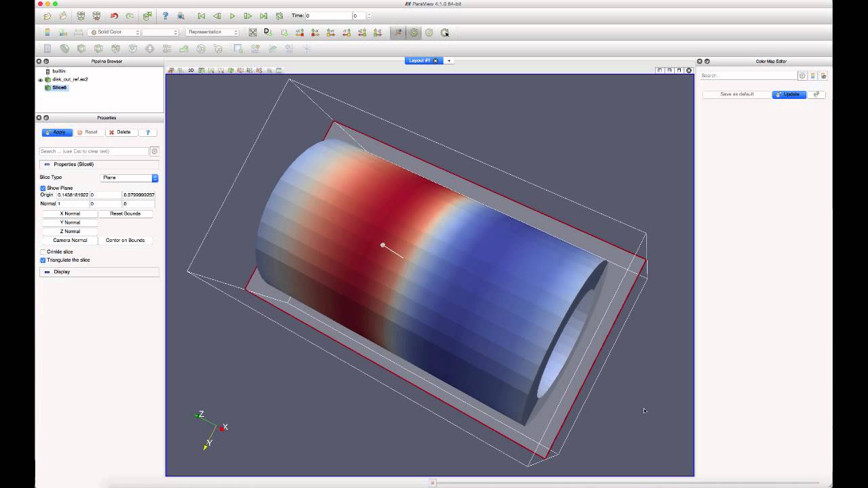
Task: Toggle the color legend visibility icon
Action: click(x=47, y=33)
